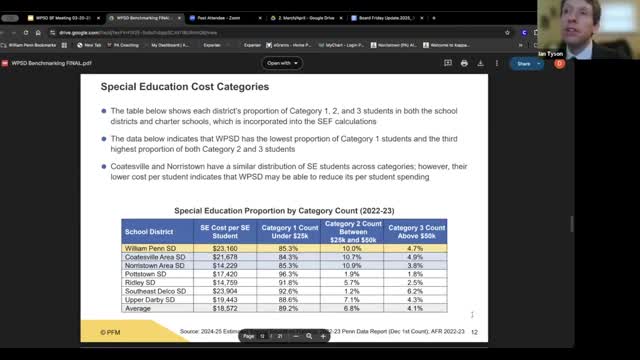The image size is (640, 360).
Task: Click the Share button
Action: (524, 64)
